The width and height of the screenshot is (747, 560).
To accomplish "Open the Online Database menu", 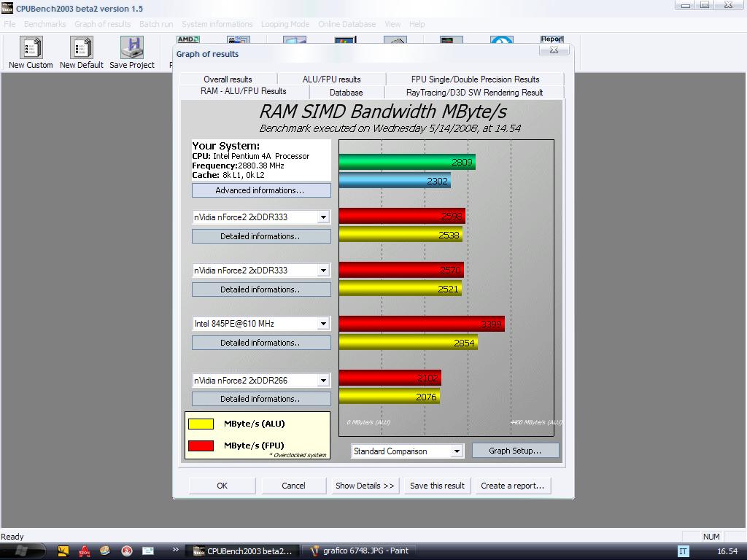I will click(347, 24).
